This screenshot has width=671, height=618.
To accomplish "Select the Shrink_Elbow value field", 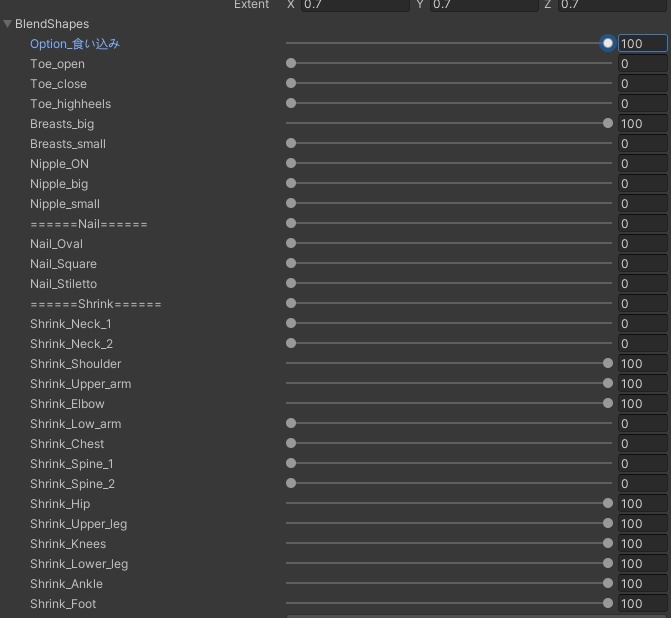I will (x=642, y=404).
